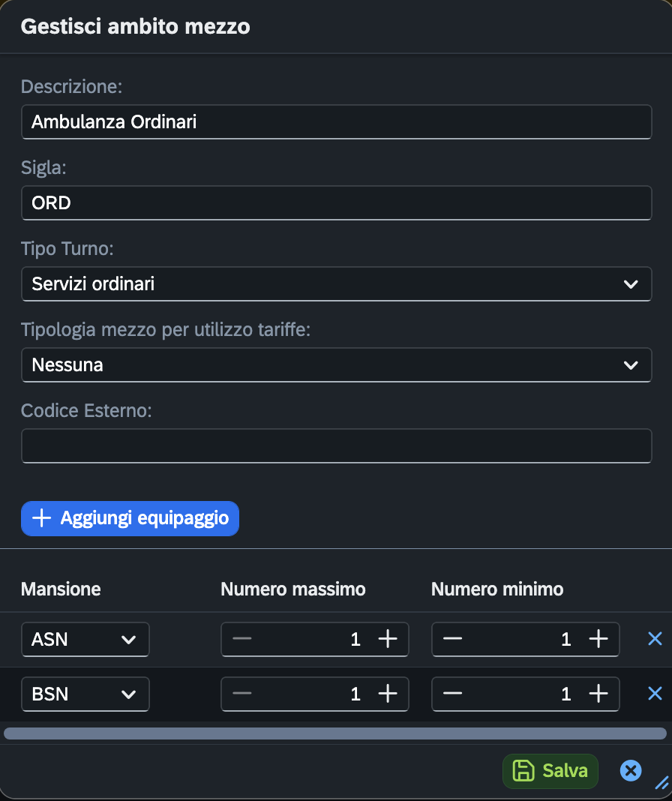
Task: Increase Numero massimo for ASN row
Action: coord(387,639)
